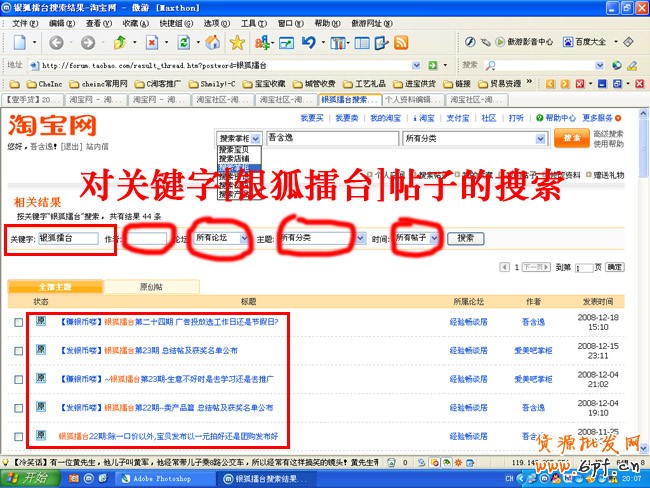Open favorites with the star icon
The height and width of the screenshot is (488, 650).
(x=237, y=42)
